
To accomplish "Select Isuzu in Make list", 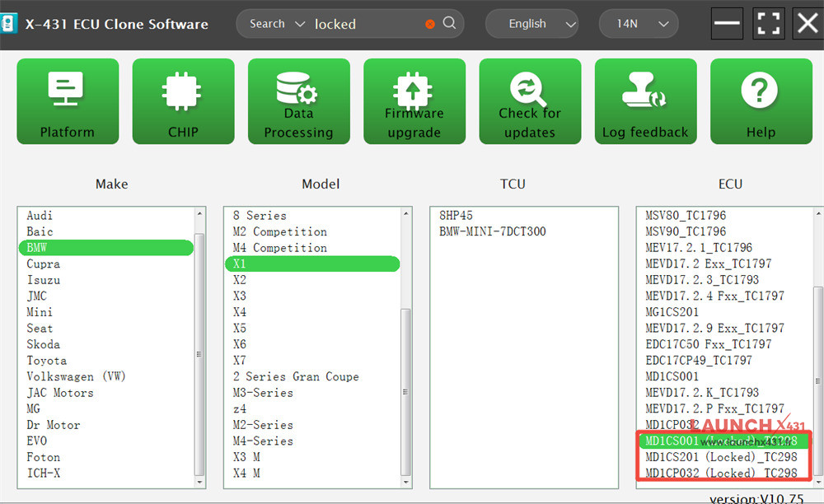I will pos(106,280).
